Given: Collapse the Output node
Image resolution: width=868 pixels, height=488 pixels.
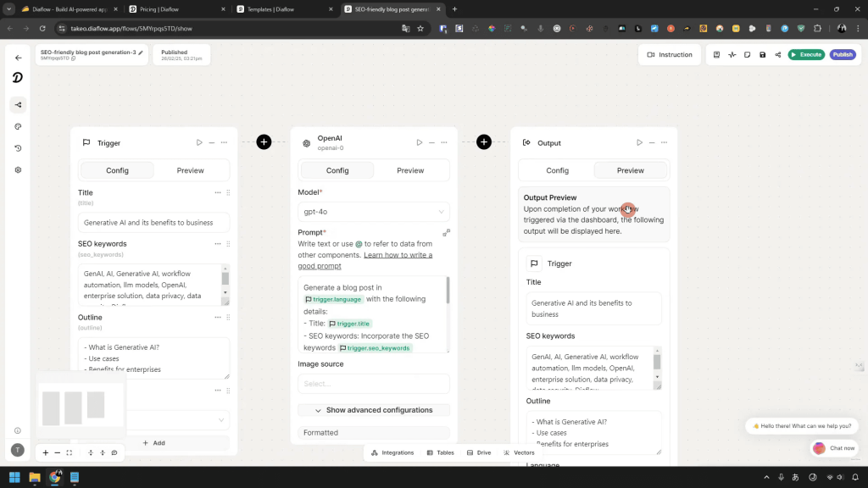Looking at the screenshot, I should [x=652, y=142].
